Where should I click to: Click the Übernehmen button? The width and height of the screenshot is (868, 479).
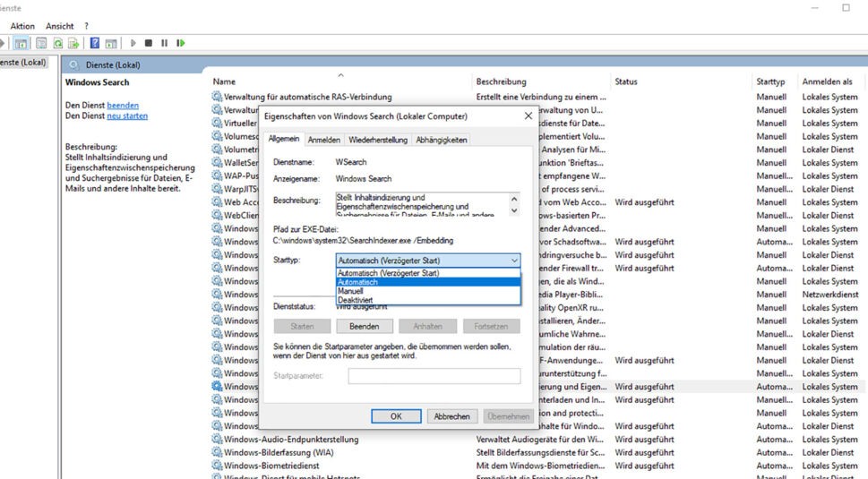(508, 416)
